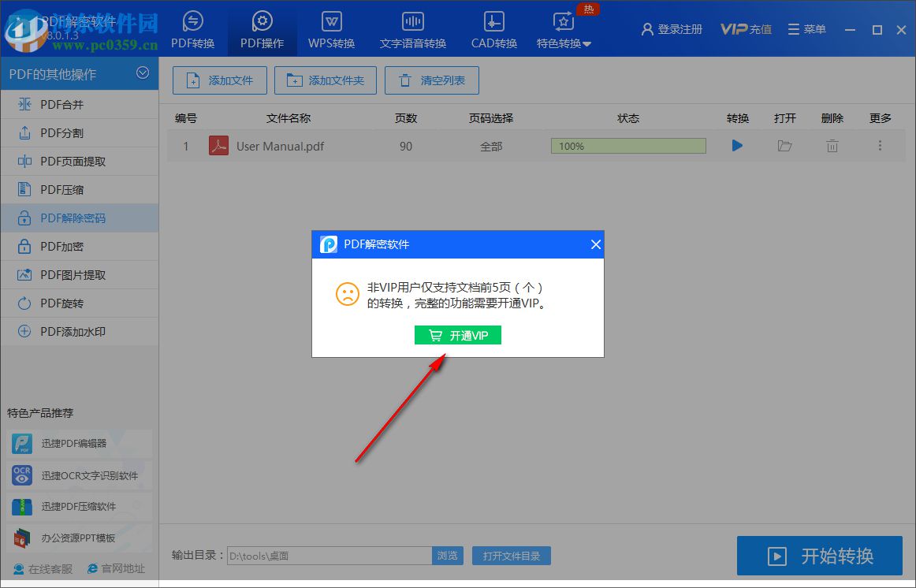The height and width of the screenshot is (588, 916).
Task: Switch to the PDF转换 tab
Action: tap(192, 29)
